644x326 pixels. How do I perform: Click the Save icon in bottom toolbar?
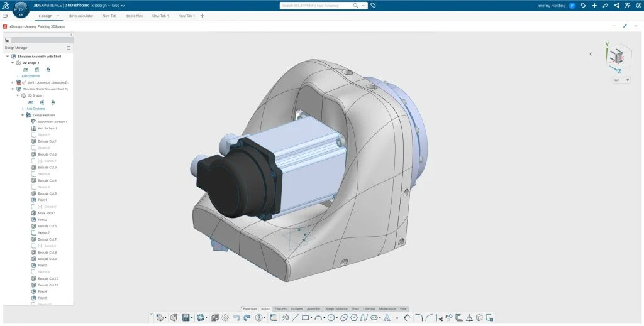(186, 318)
